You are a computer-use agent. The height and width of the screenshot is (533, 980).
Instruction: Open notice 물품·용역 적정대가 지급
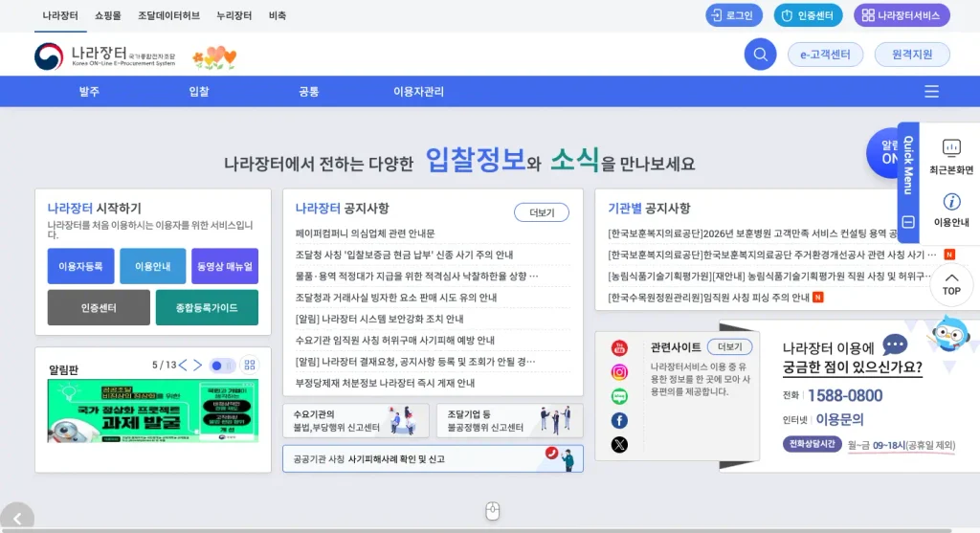click(416, 276)
